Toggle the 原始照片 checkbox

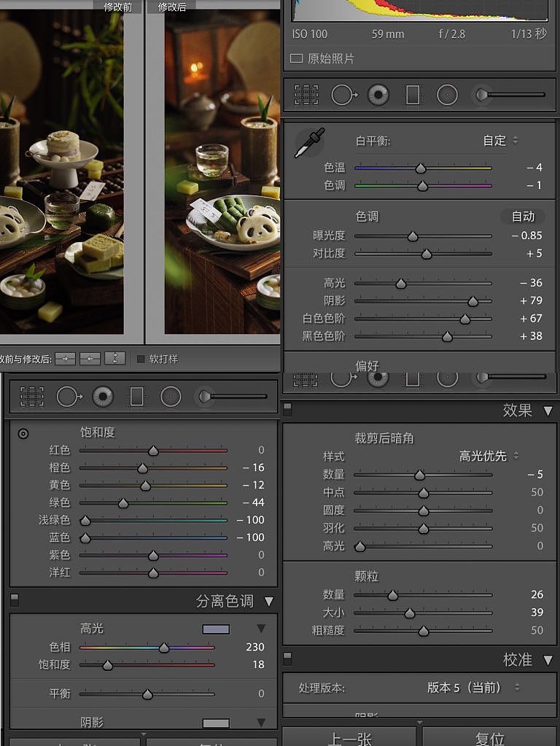(296, 58)
